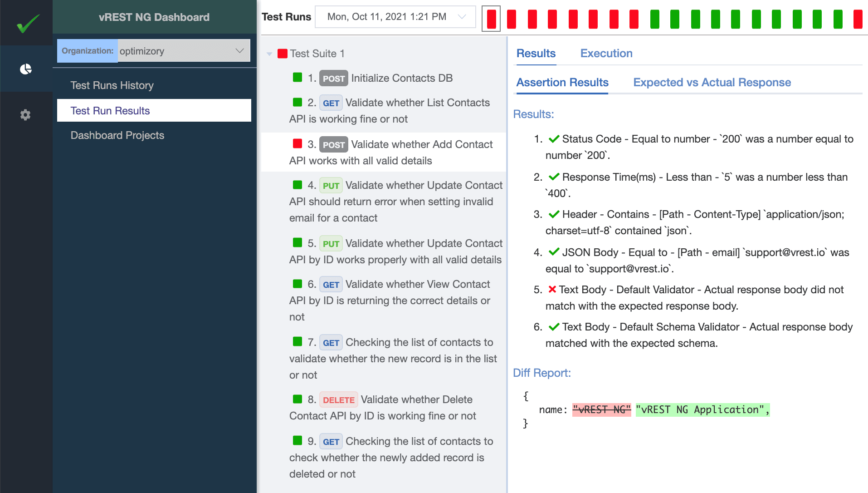
Task: Click the DELETE badge on test 8
Action: 338,400
